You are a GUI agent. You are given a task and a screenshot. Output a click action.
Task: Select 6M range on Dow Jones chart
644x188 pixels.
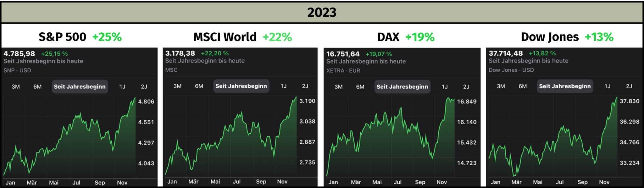pos(523,86)
